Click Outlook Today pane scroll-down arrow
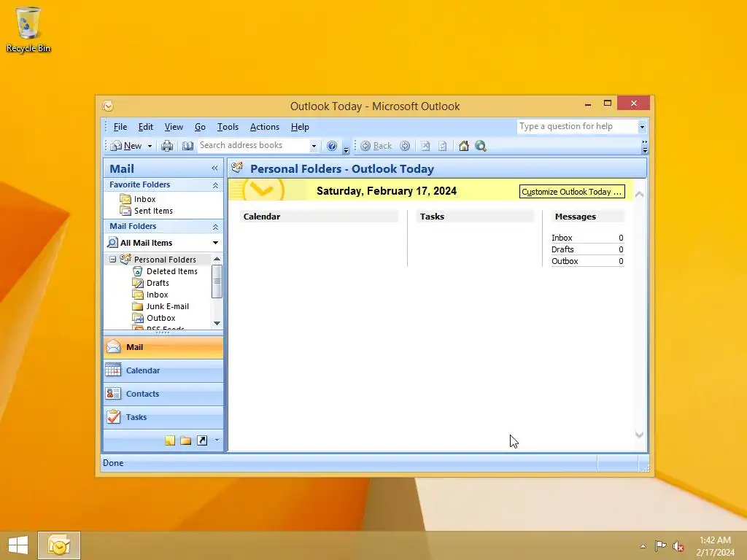 point(639,435)
